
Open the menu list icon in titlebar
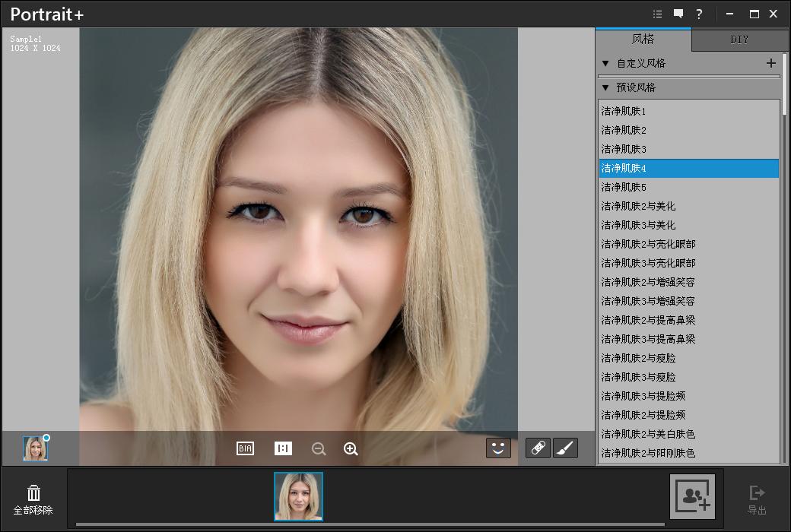(x=658, y=14)
